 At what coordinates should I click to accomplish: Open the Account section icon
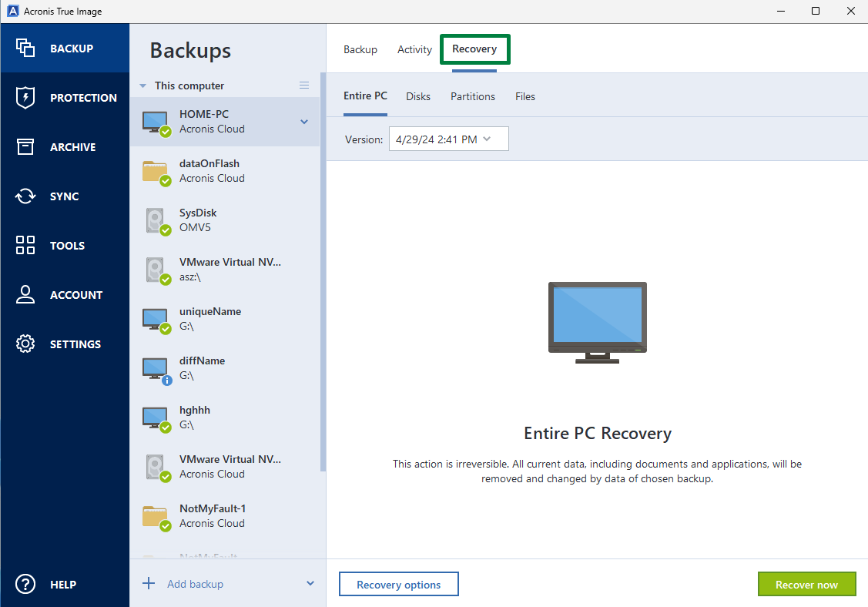[x=25, y=294]
